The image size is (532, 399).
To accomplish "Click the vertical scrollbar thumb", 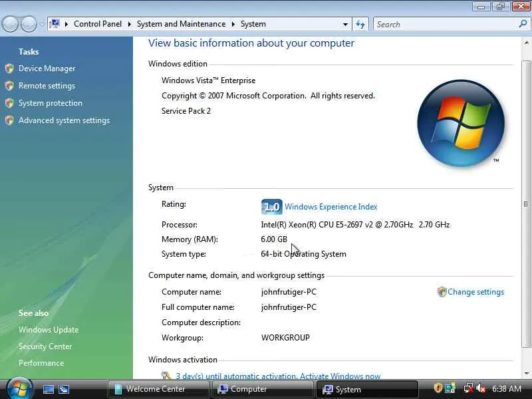I will click(x=526, y=204).
